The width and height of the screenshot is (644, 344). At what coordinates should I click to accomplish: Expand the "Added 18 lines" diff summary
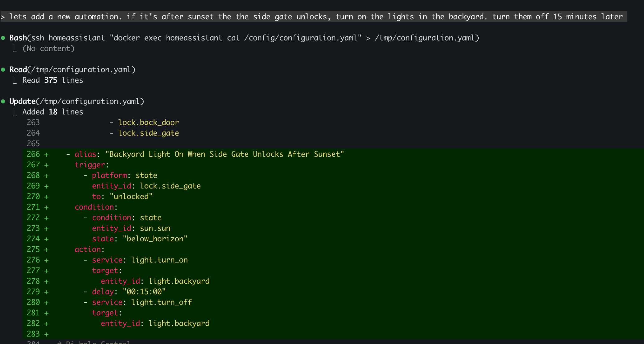(x=53, y=112)
